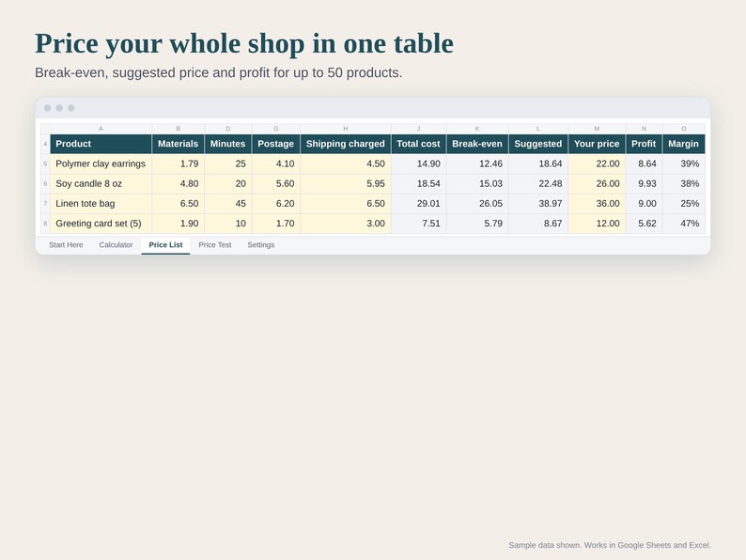Click the Total cost header cell
Viewport: 746px width, 560px height.
(x=419, y=144)
